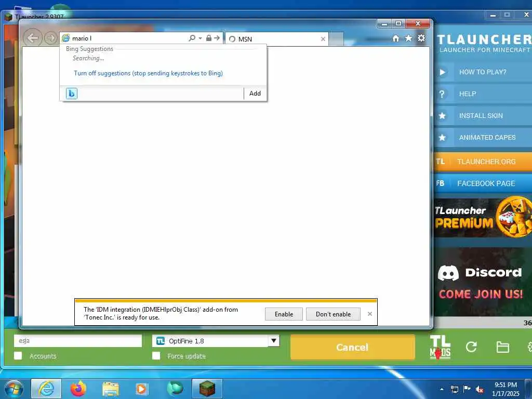Toggle the Accounts checkbox

point(18,355)
